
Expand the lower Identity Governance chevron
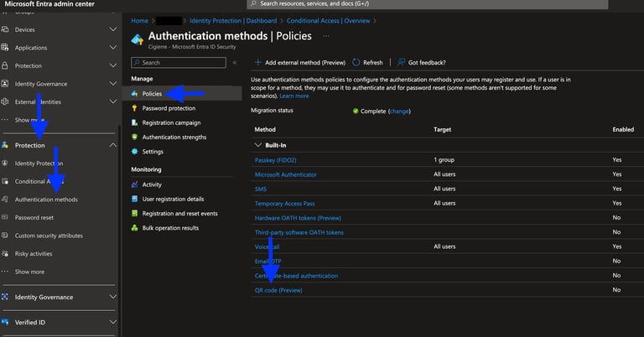[113, 297]
